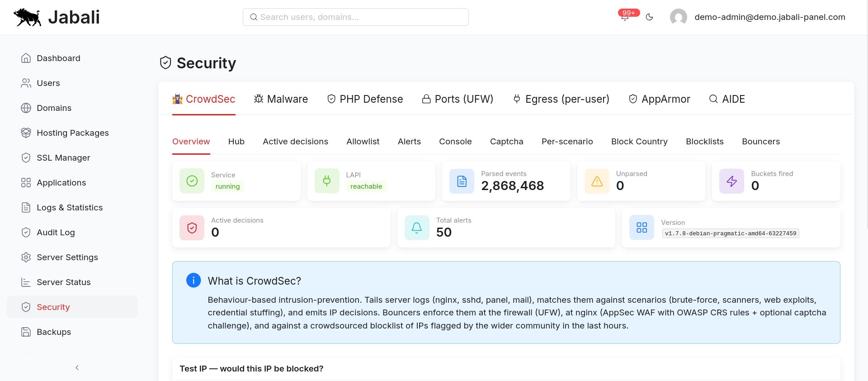Screen dimensions: 868x381
Task: Switch to the AppArmor tab
Action: click(x=660, y=99)
